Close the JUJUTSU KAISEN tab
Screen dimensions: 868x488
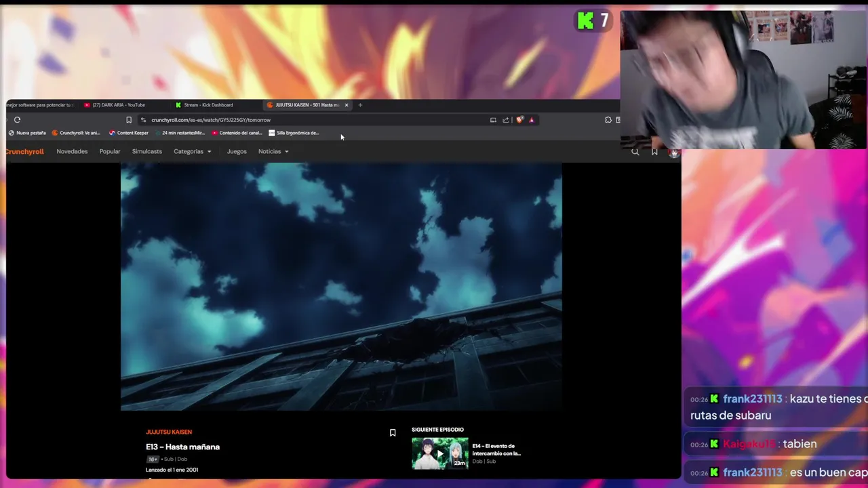click(347, 105)
